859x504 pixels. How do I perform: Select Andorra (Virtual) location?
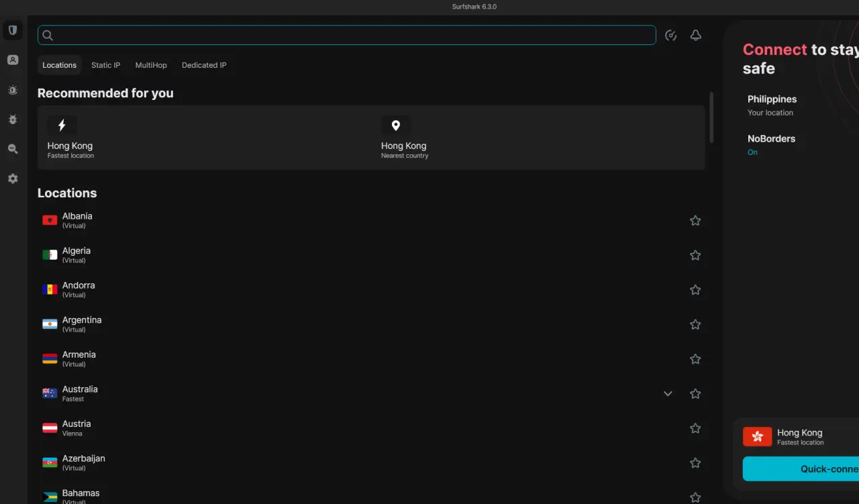click(371, 290)
